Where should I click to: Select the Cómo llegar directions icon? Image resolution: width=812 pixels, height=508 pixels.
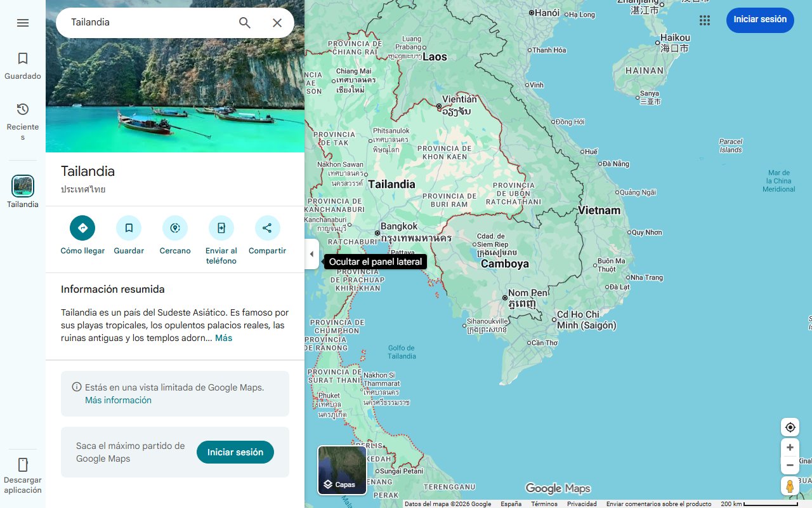82,227
